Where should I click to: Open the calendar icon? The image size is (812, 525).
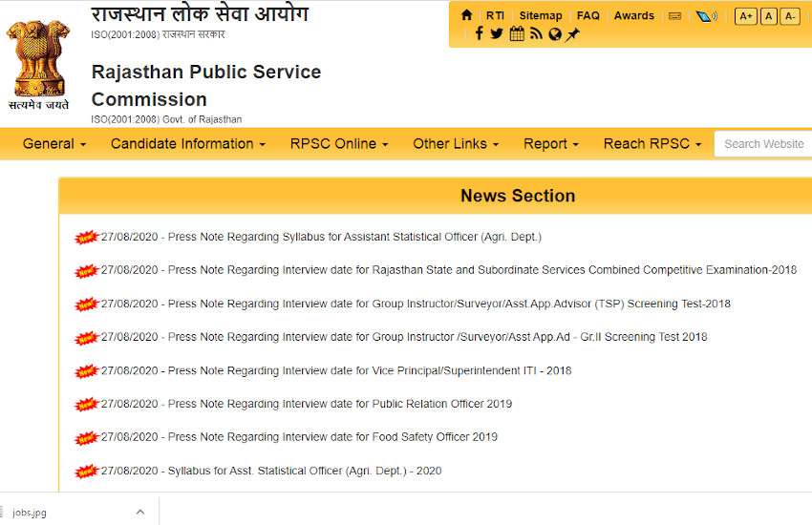(x=517, y=34)
